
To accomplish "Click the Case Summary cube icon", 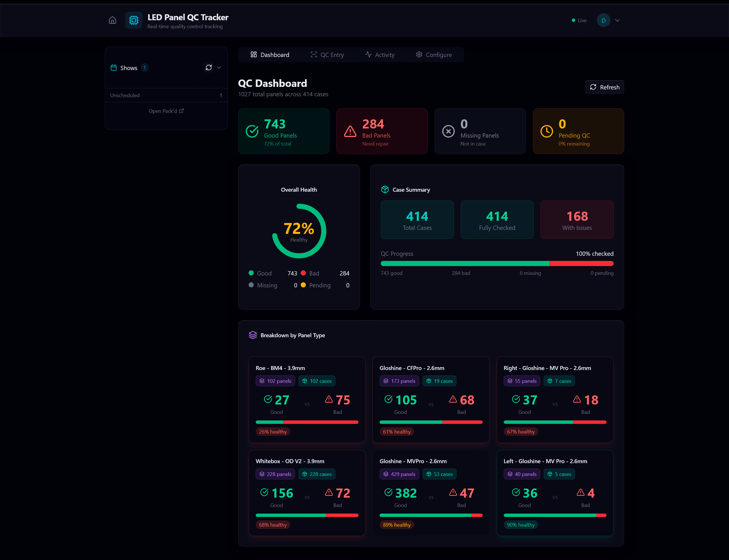I will (385, 189).
